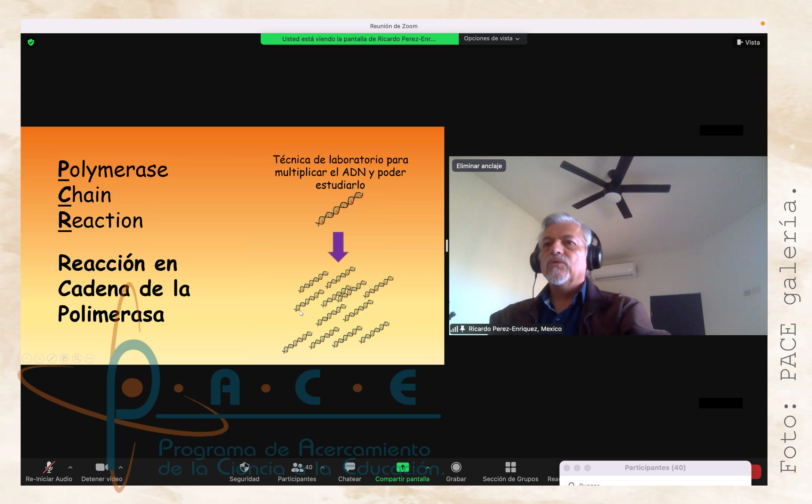Click the divider handle between slide and video
Viewport: 812px width, 504px height.
tap(447, 246)
